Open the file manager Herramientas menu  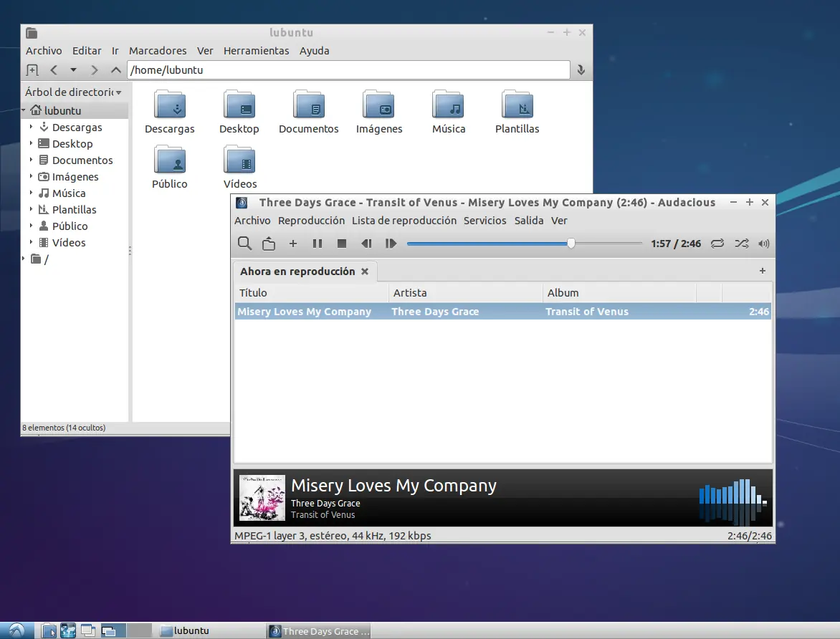click(256, 51)
